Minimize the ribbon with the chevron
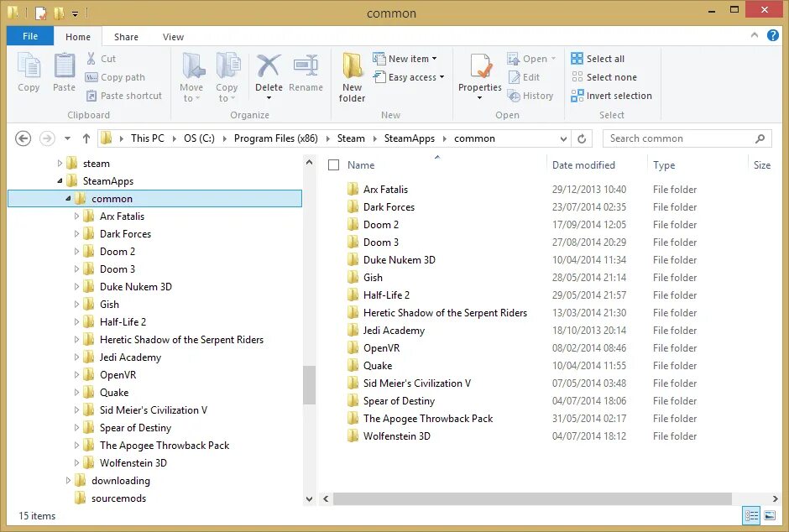The width and height of the screenshot is (789, 532). click(755, 35)
